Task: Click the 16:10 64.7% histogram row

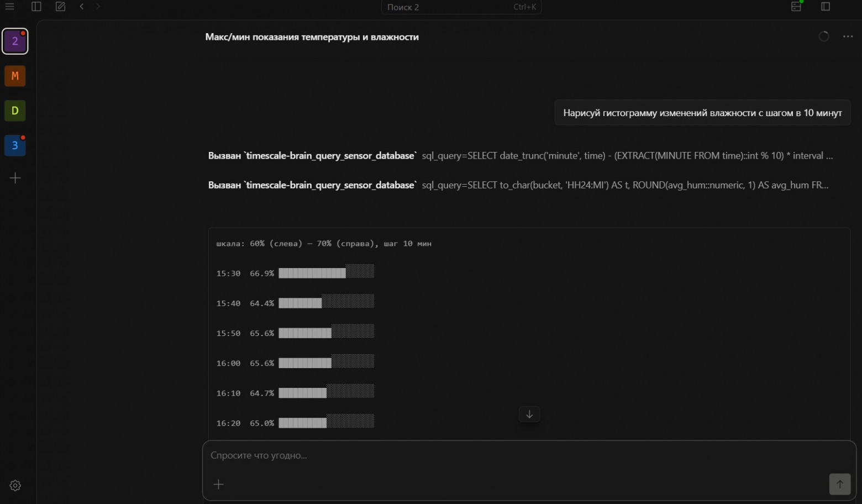Action: [295, 392]
